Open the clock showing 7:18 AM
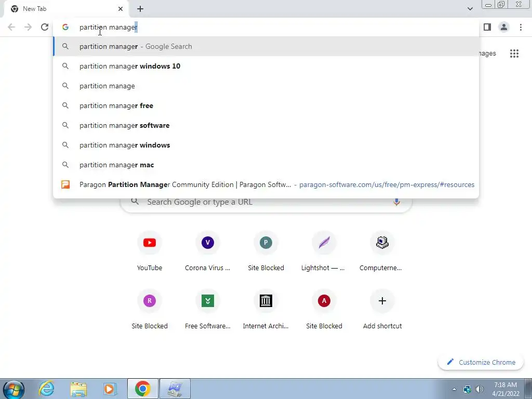 pyautogui.click(x=506, y=389)
